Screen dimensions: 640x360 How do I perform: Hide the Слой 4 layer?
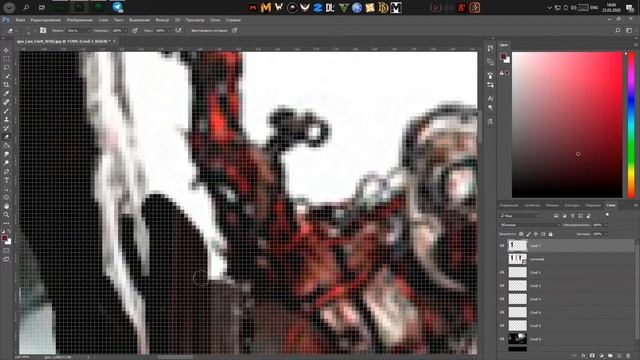(502, 299)
